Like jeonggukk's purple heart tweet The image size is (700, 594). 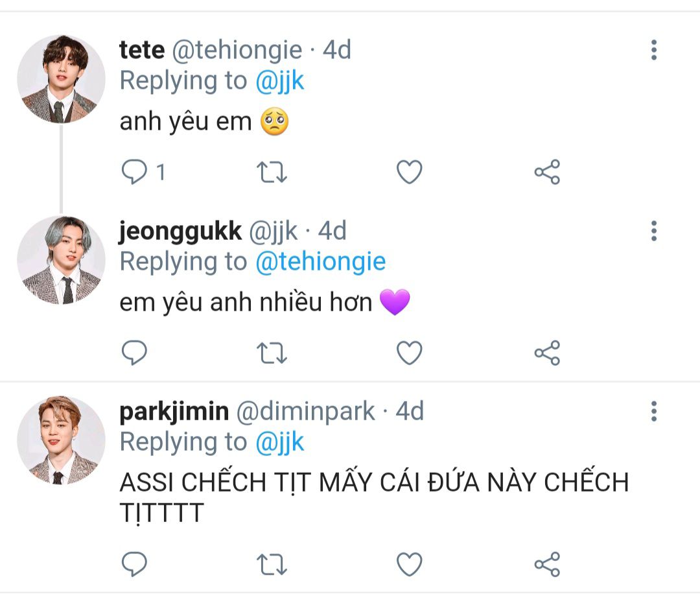pyautogui.click(x=409, y=353)
